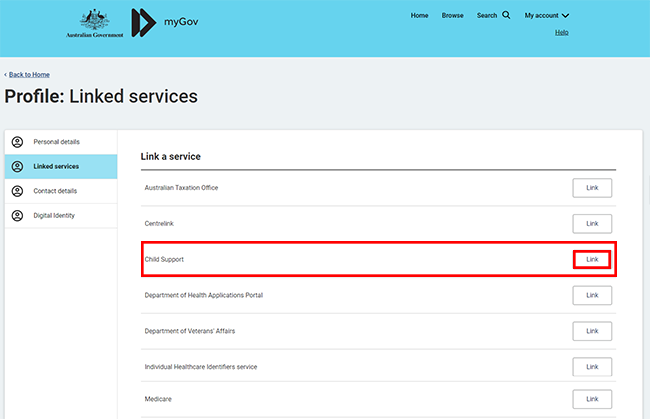Click the Personal details person icon
The height and width of the screenshot is (419, 650).
click(17, 142)
